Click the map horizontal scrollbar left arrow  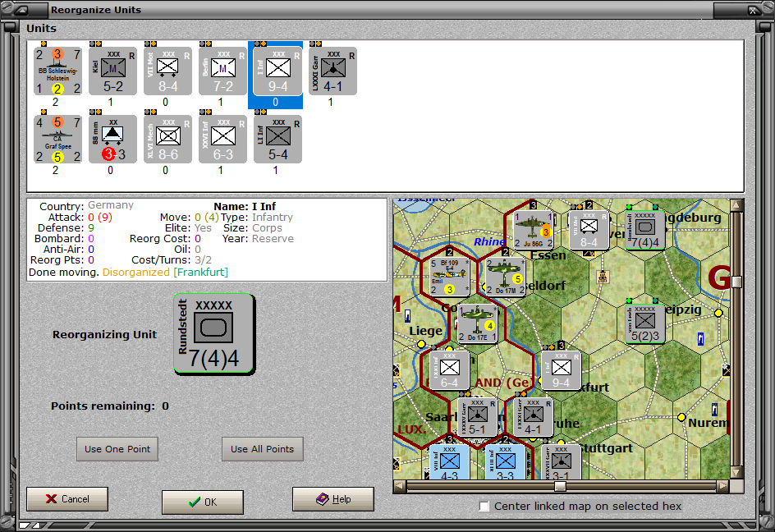coord(399,487)
